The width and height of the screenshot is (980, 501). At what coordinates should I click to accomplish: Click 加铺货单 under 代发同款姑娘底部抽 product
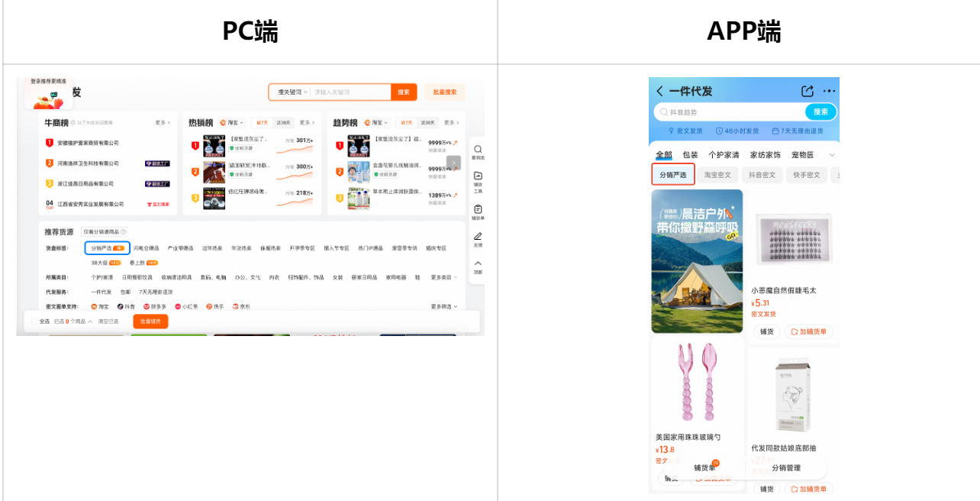(808, 489)
